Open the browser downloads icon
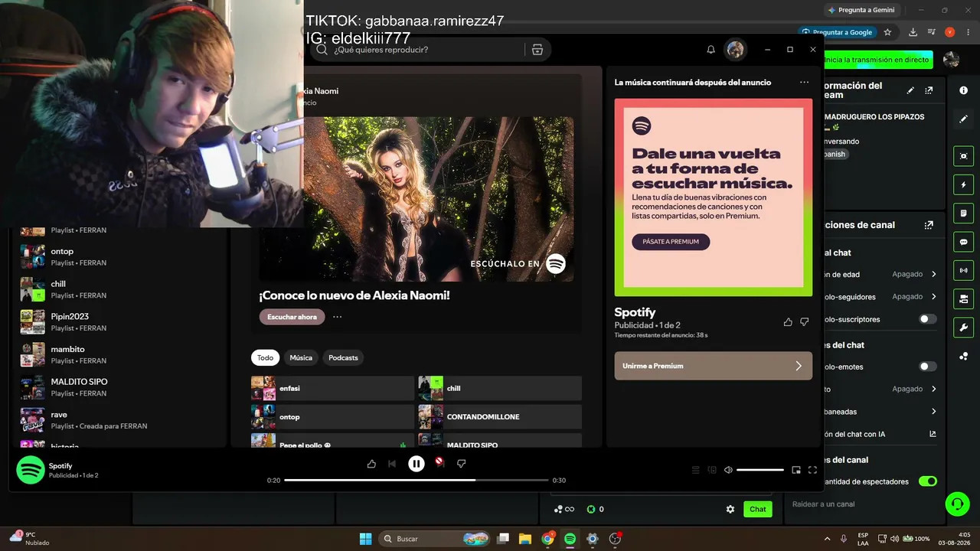Image resolution: width=980 pixels, height=551 pixels. [913, 32]
